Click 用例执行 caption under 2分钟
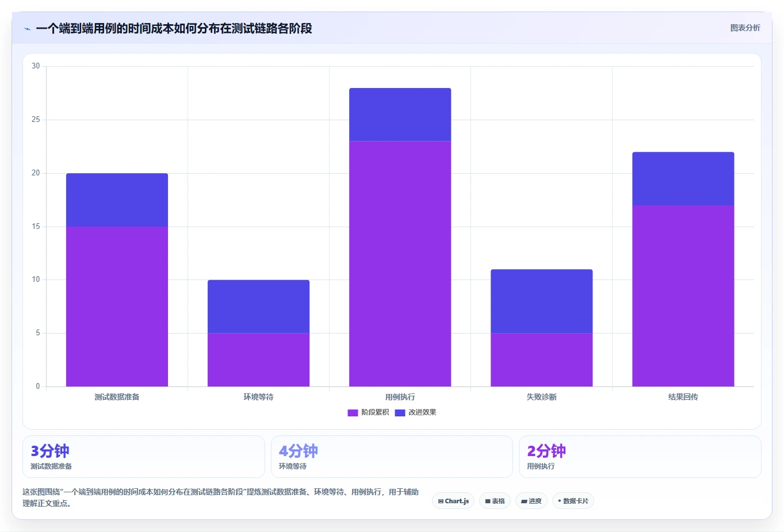The image size is (784, 532). tap(541, 466)
